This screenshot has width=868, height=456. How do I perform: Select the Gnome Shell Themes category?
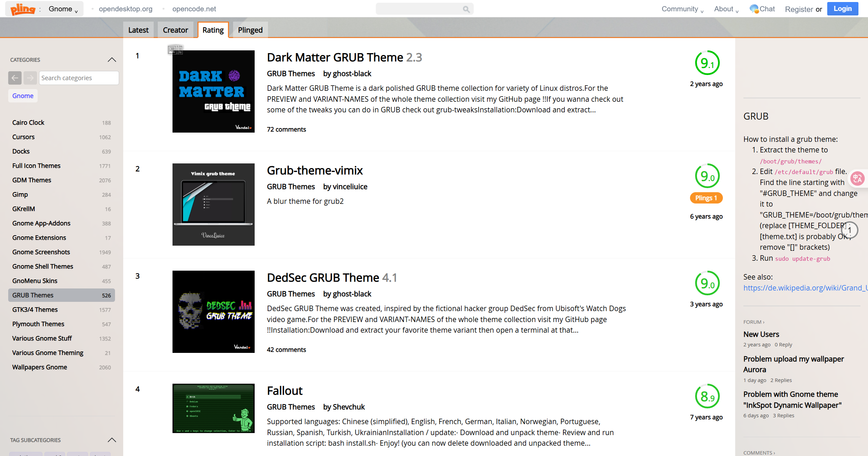tap(62, 267)
